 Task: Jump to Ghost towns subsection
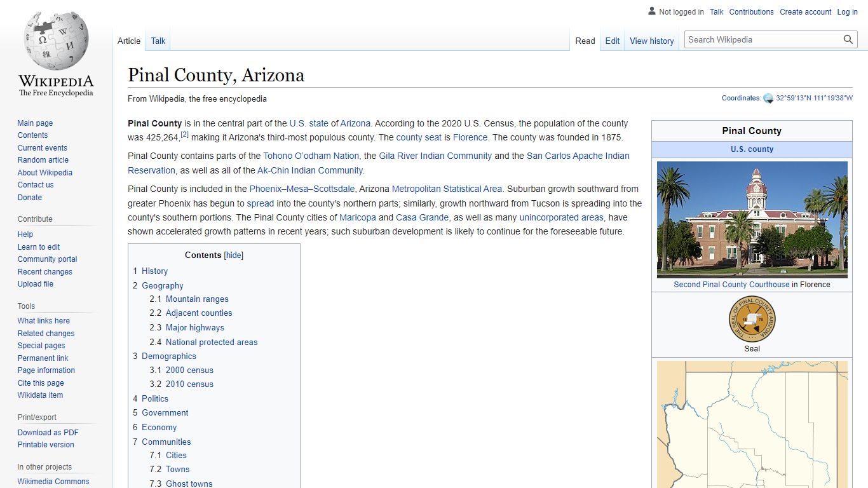click(189, 484)
